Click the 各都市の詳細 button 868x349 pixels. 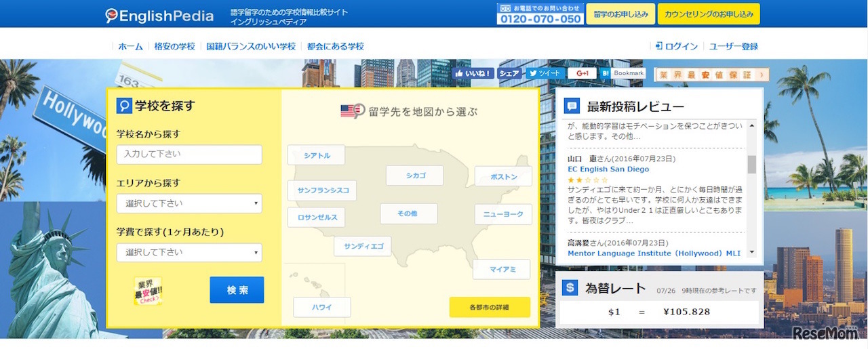point(490,307)
